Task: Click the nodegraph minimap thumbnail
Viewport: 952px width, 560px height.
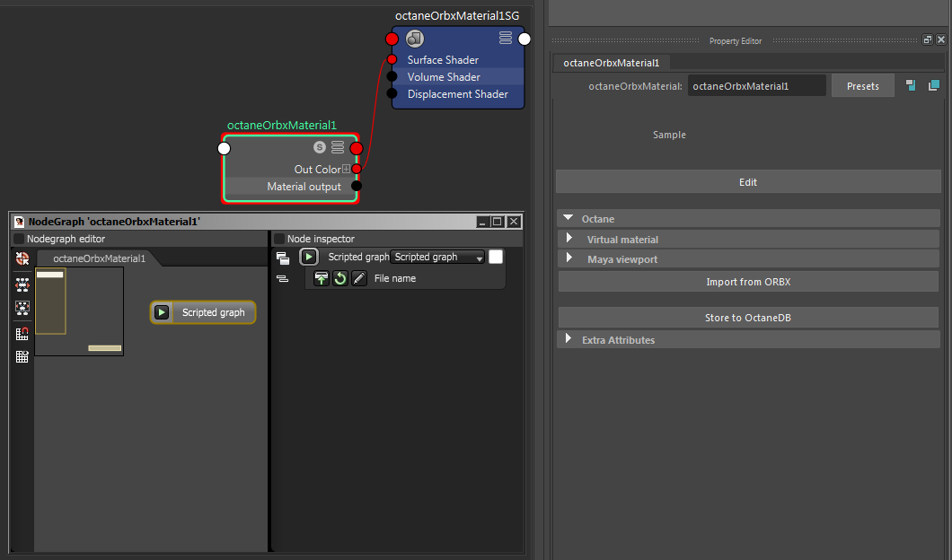Action: click(80, 311)
